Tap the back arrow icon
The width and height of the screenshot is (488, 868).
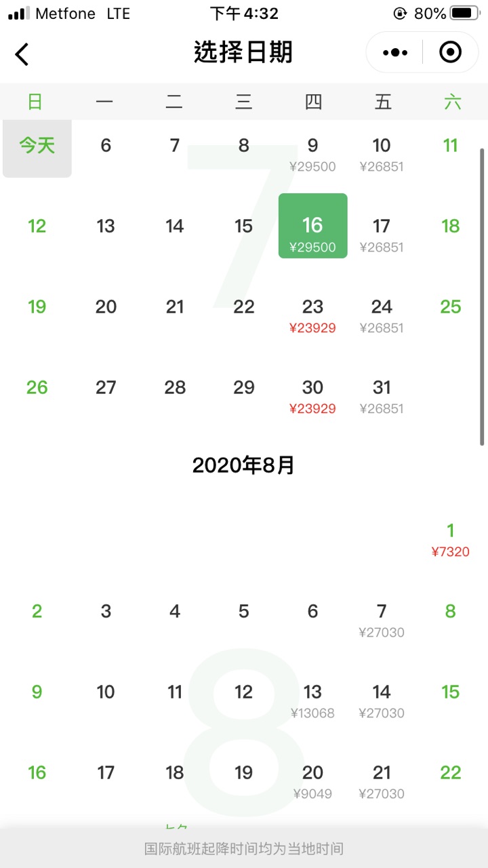point(22,54)
